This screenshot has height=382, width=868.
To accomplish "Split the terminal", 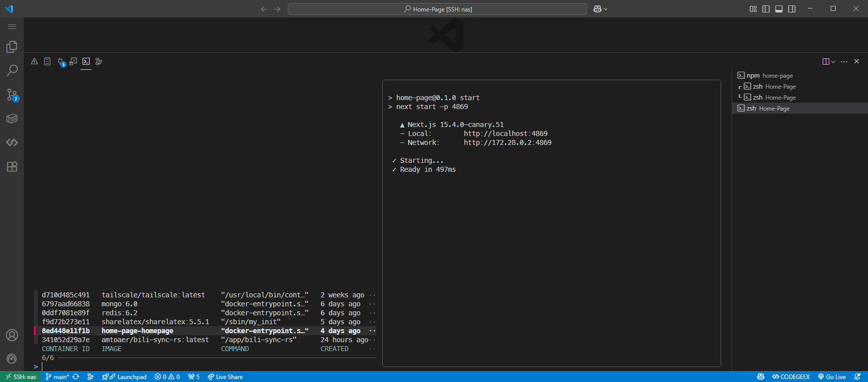I will [826, 61].
